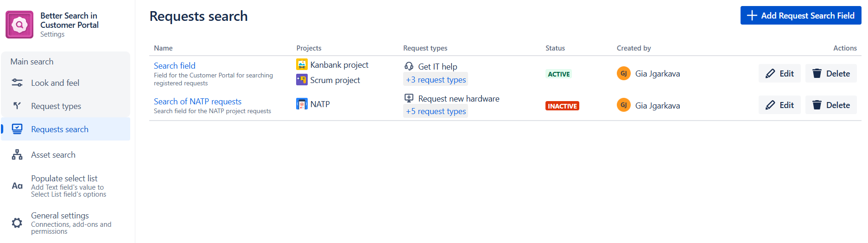Screen dimensions: 868x243
Task: Click Gia Jgarkava name in NATP requests row
Action: pos(658,106)
